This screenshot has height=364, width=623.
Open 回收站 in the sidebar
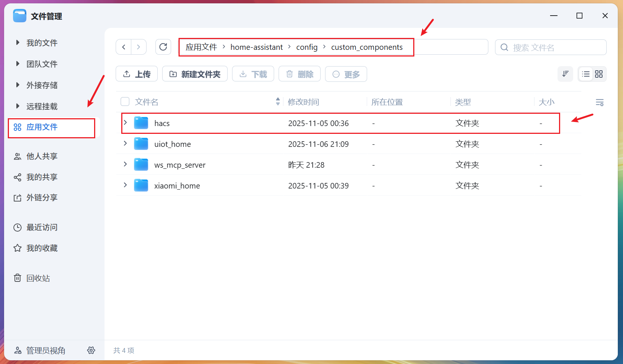coord(38,278)
